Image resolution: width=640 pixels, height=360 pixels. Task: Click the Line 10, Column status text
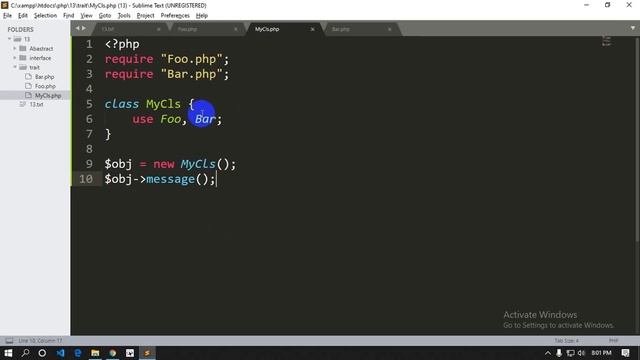[40, 340]
